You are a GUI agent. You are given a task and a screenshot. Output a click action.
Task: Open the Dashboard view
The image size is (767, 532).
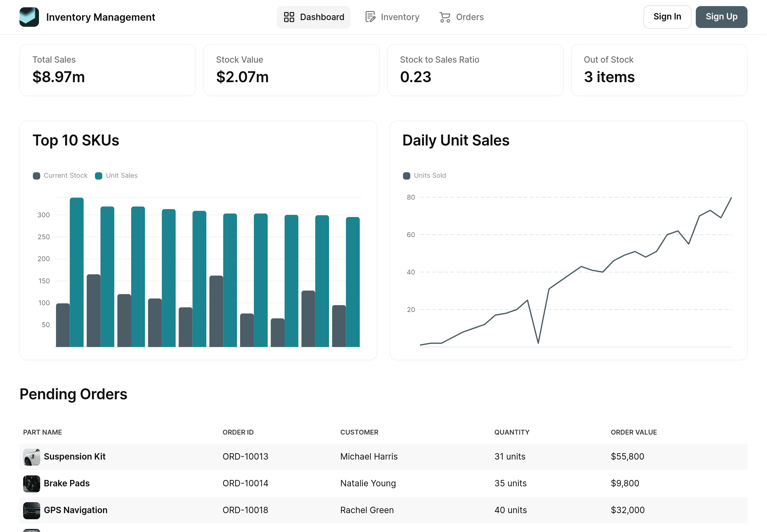pos(314,17)
